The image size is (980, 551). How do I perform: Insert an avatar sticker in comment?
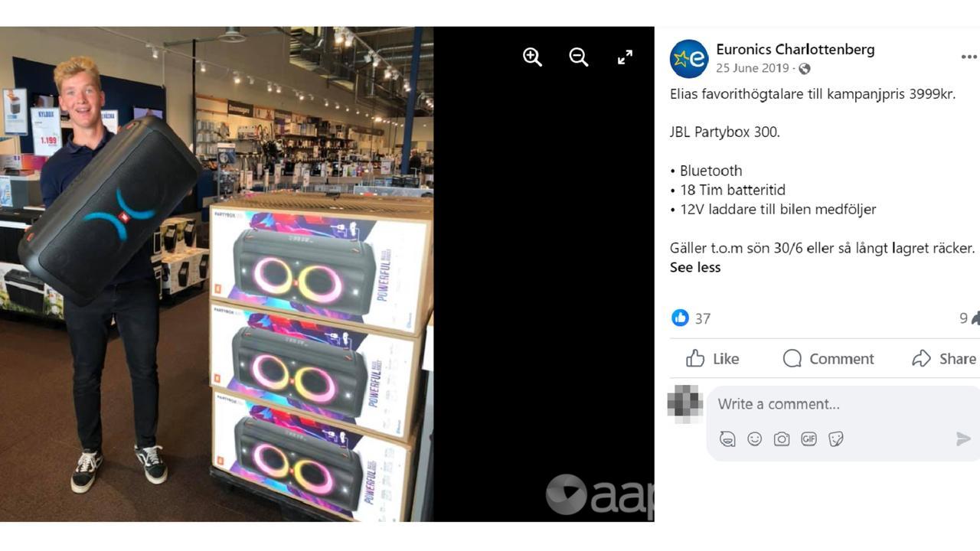click(x=727, y=439)
